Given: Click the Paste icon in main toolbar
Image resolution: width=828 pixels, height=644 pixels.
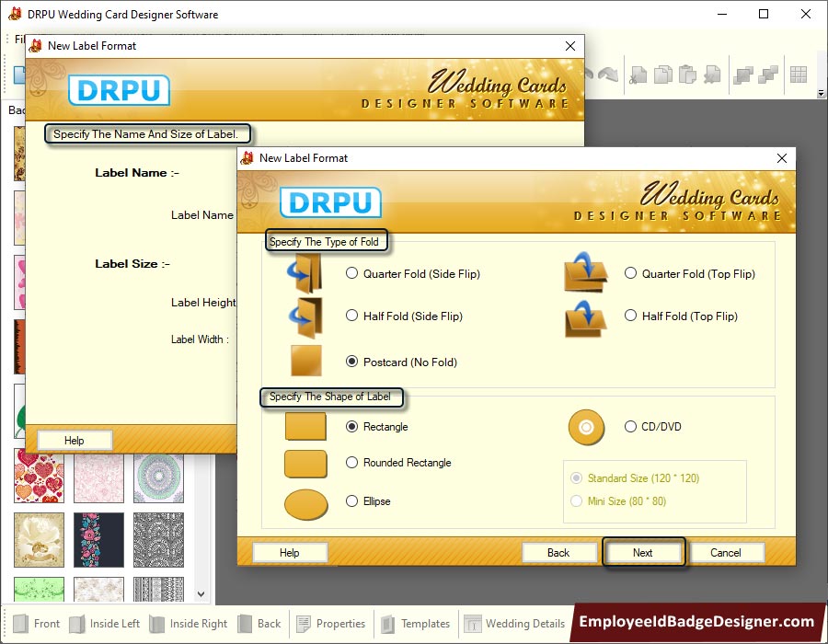Looking at the screenshot, I should click(687, 75).
